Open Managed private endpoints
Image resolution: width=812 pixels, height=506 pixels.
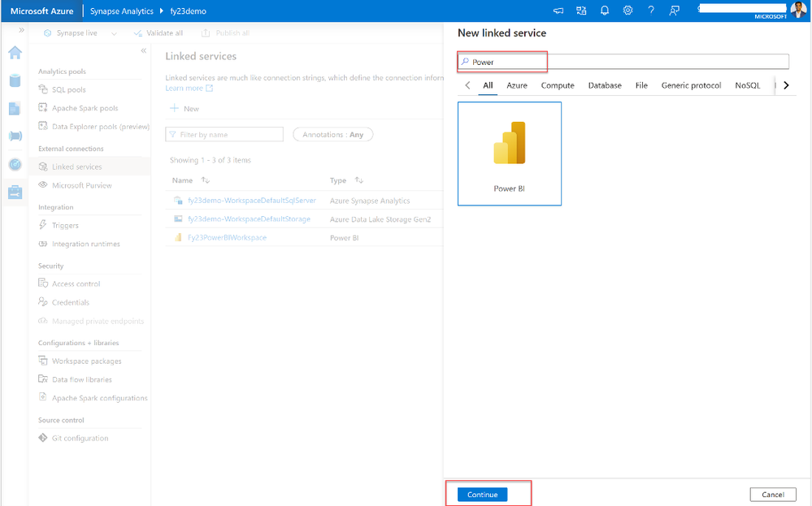click(x=98, y=321)
